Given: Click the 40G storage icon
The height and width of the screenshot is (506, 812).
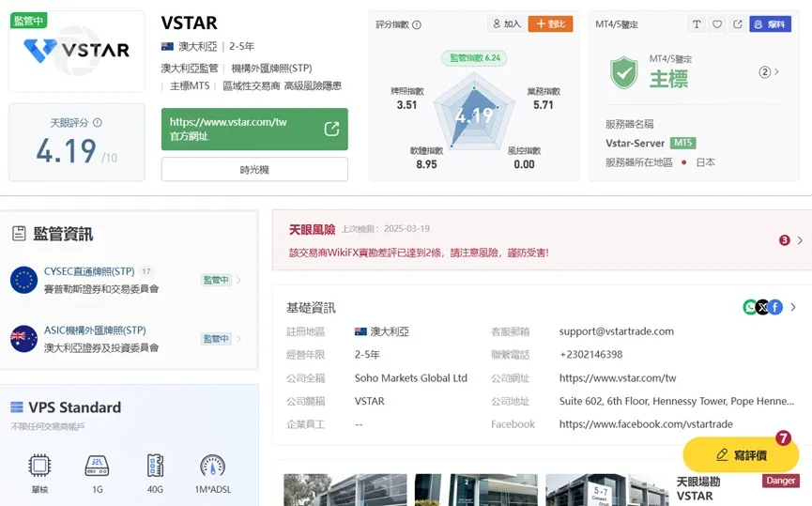Looking at the screenshot, I should pos(155,465).
